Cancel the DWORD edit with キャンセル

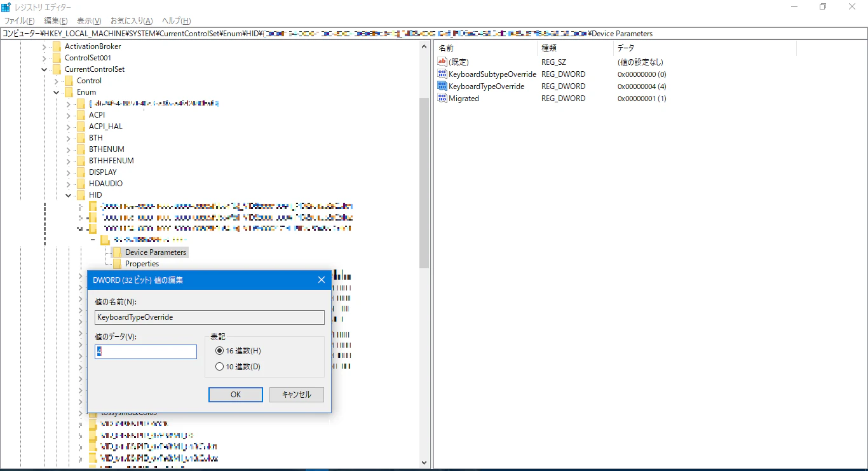click(297, 395)
